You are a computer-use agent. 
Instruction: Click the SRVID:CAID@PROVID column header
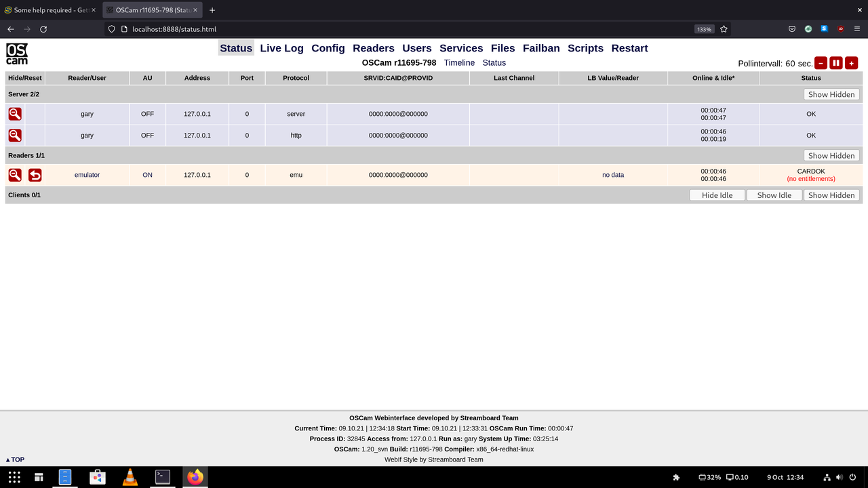398,78
